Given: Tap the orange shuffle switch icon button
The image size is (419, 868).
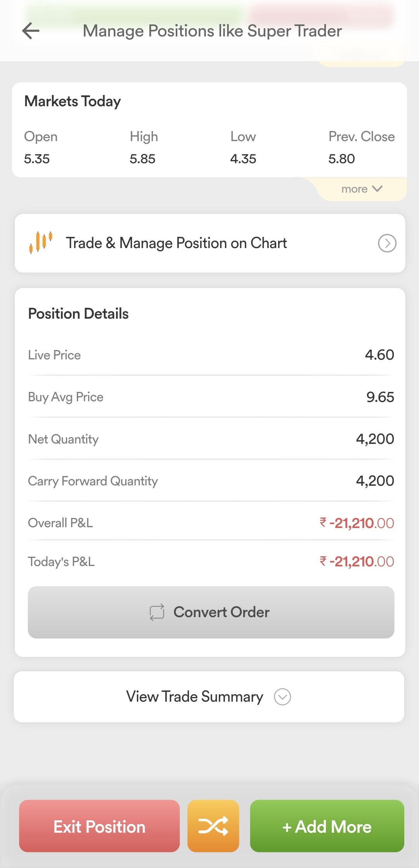Looking at the screenshot, I should [x=213, y=826].
